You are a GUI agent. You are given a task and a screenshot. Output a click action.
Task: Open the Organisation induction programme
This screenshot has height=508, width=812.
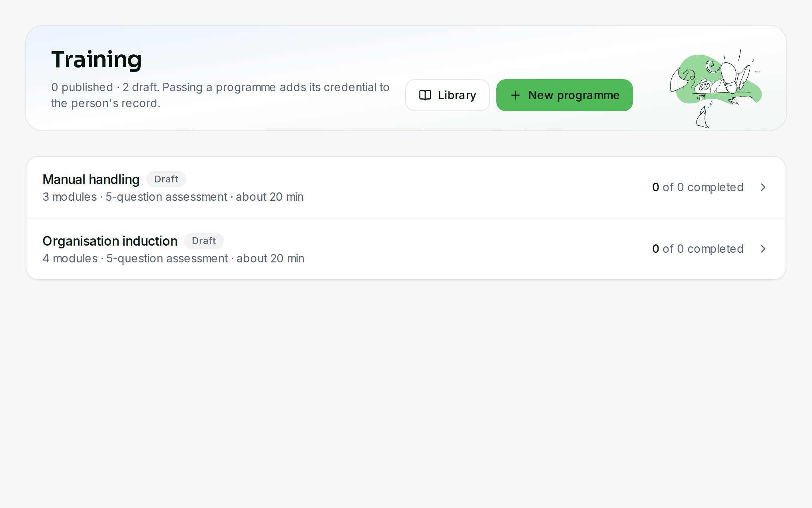pos(406,249)
